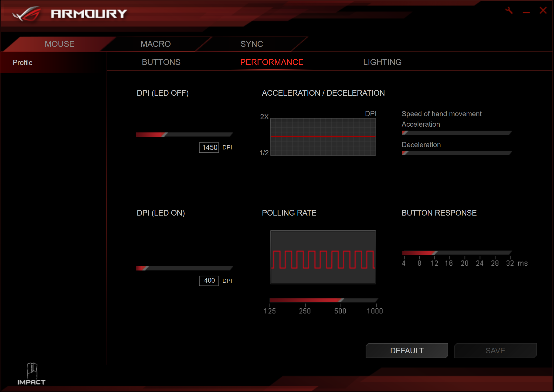554x392 pixels.
Task: Open the SYNC tab
Action: [x=252, y=44]
